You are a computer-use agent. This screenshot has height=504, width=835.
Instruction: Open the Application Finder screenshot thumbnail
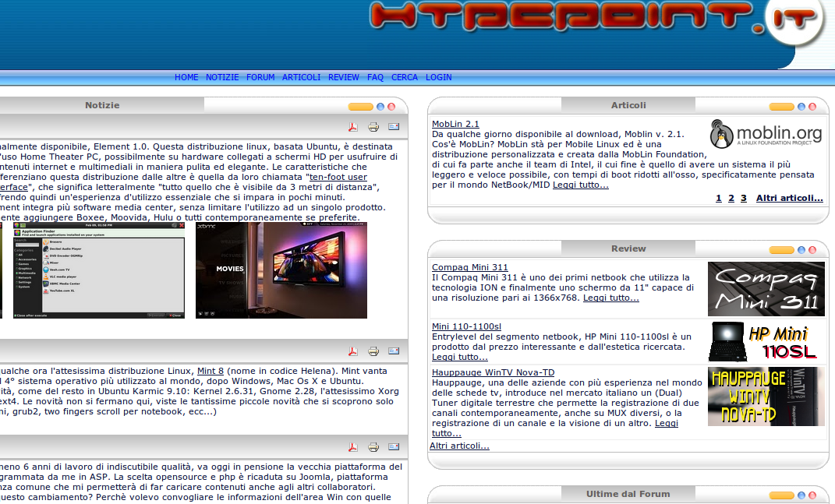tap(99, 270)
